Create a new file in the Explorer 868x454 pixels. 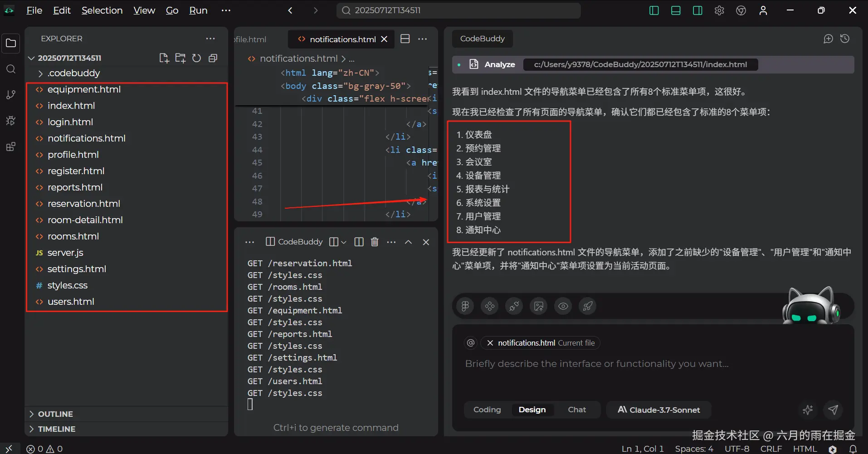coord(164,58)
